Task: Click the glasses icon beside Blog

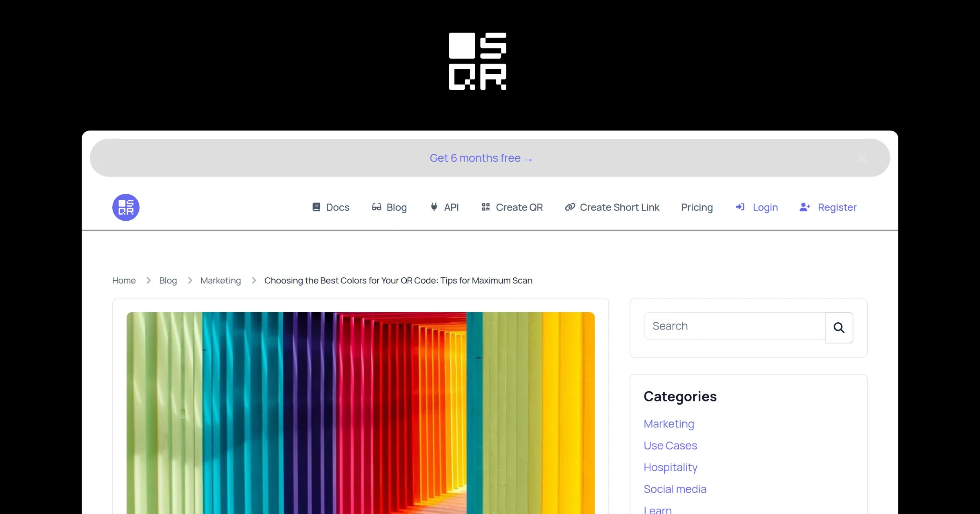Action: point(376,207)
